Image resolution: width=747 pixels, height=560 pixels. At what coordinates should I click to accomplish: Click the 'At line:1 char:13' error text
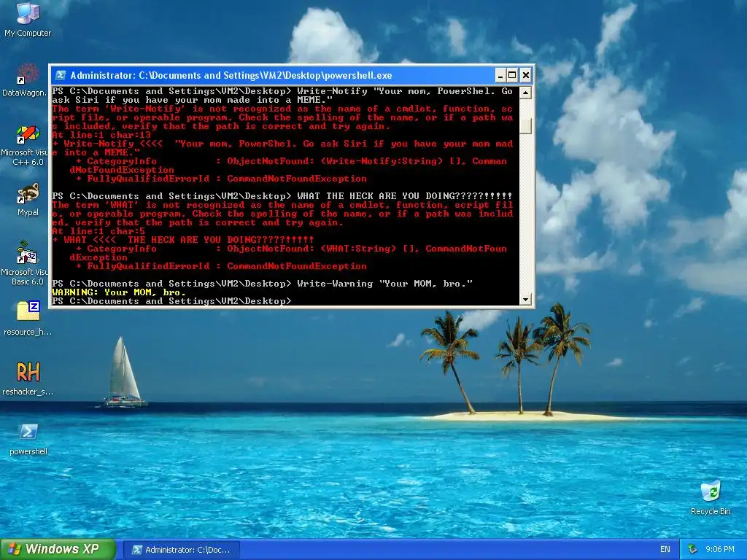(x=101, y=135)
